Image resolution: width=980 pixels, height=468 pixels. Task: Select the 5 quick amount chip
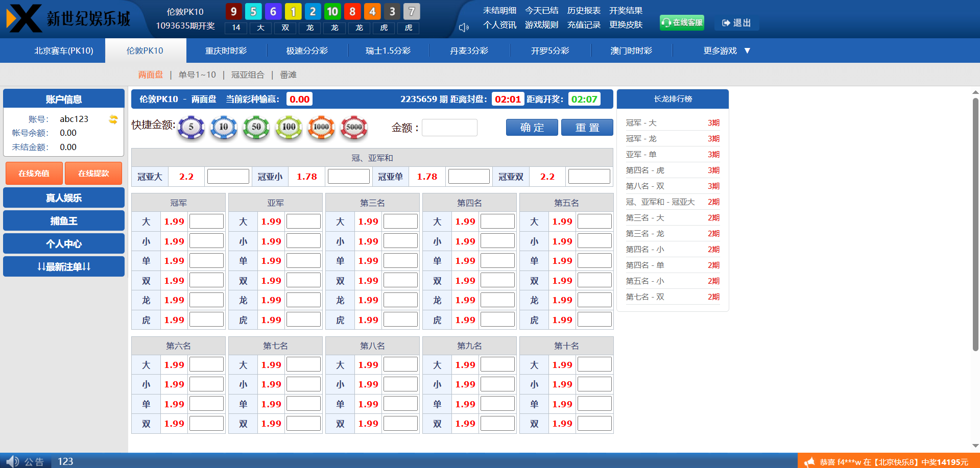coord(191,127)
